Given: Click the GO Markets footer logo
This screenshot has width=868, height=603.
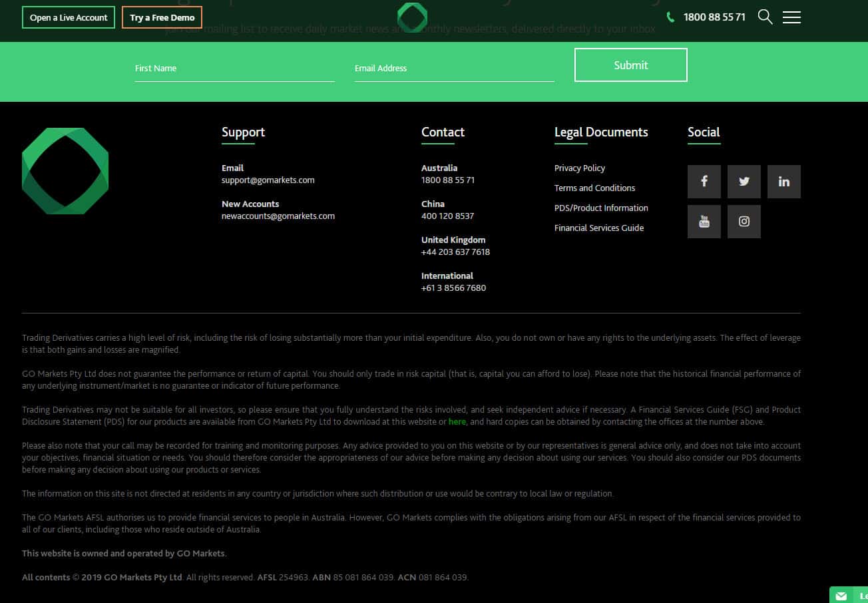Looking at the screenshot, I should 65,171.
